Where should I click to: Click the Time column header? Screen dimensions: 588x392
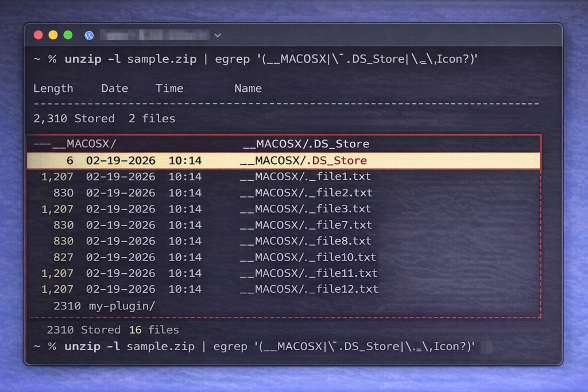(x=169, y=88)
